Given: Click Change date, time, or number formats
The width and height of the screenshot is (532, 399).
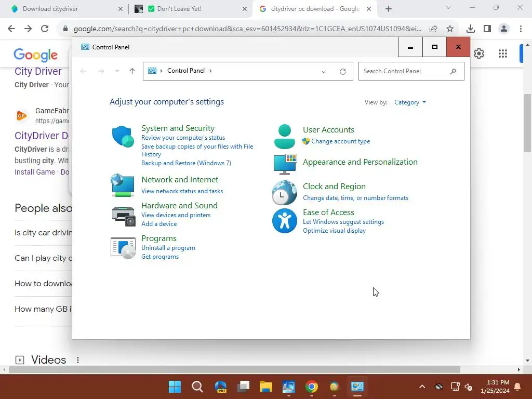Looking at the screenshot, I should tap(355, 198).
